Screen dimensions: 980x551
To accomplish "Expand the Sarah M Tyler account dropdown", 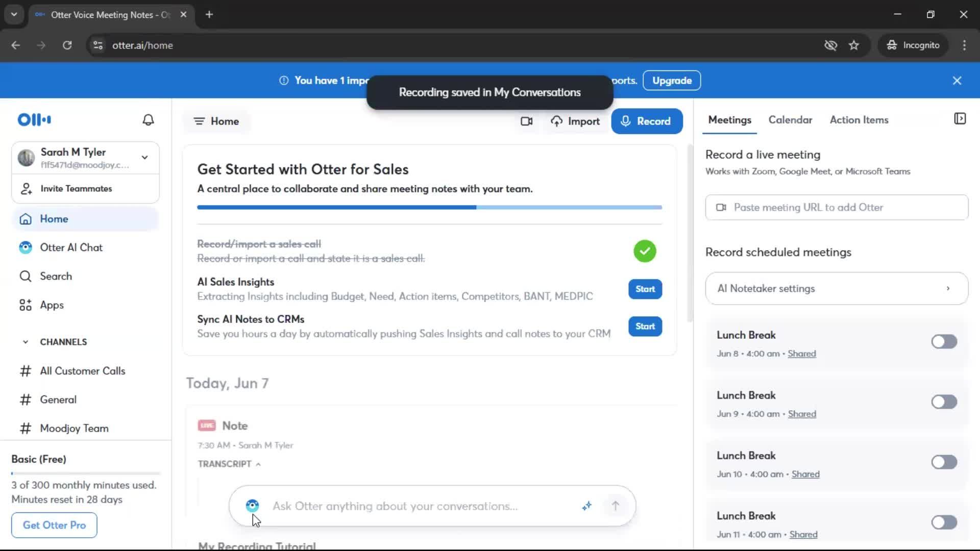I will click(145, 157).
